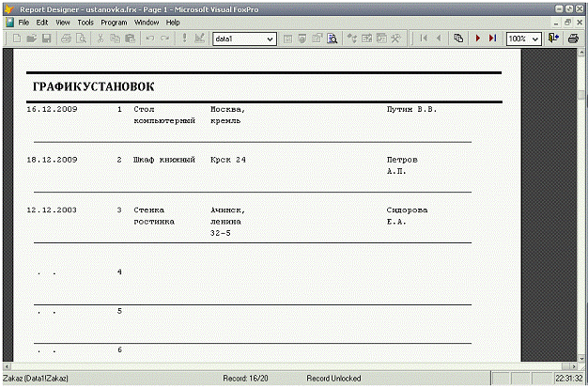Open the Help menu
The height and width of the screenshot is (388, 588).
[173, 21]
